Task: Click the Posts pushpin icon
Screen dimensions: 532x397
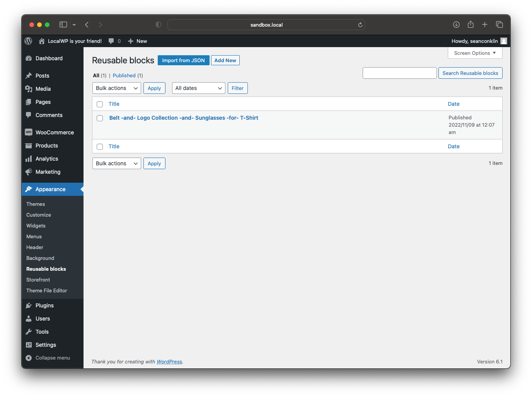Action: [x=29, y=76]
